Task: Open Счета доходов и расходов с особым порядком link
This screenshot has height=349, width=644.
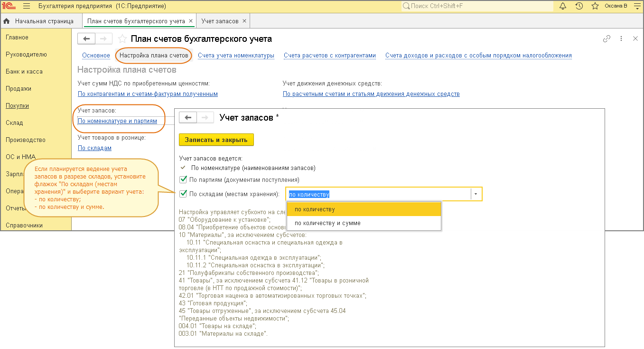Action: [x=478, y=56]
